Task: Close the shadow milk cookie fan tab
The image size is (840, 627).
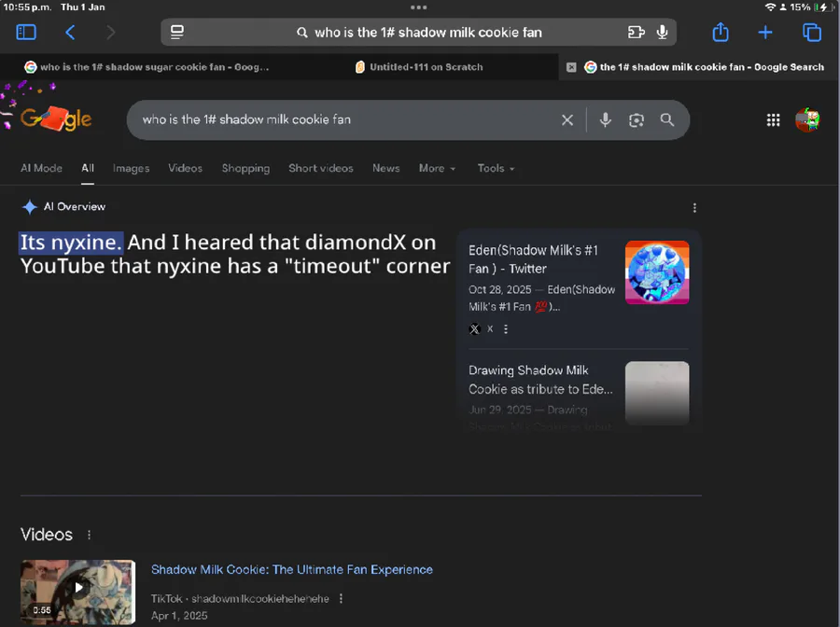Action: pyautogui.click(x=571, y=67)
